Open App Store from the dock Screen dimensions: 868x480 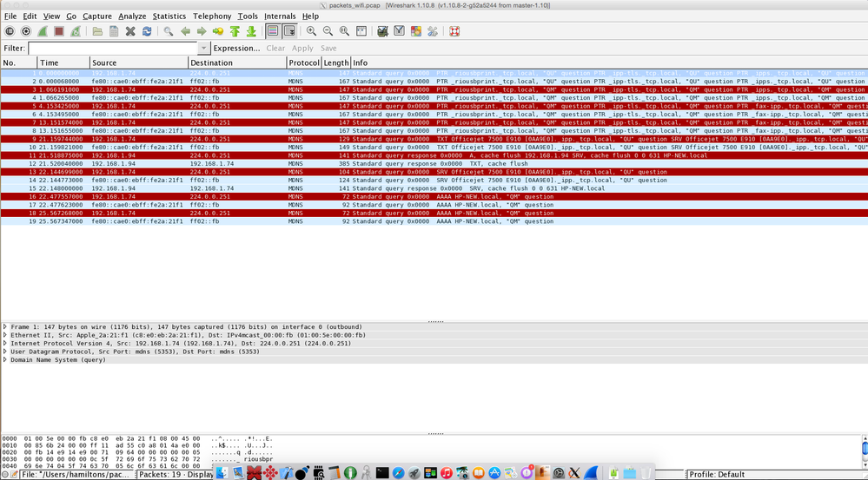click(494, 473)
